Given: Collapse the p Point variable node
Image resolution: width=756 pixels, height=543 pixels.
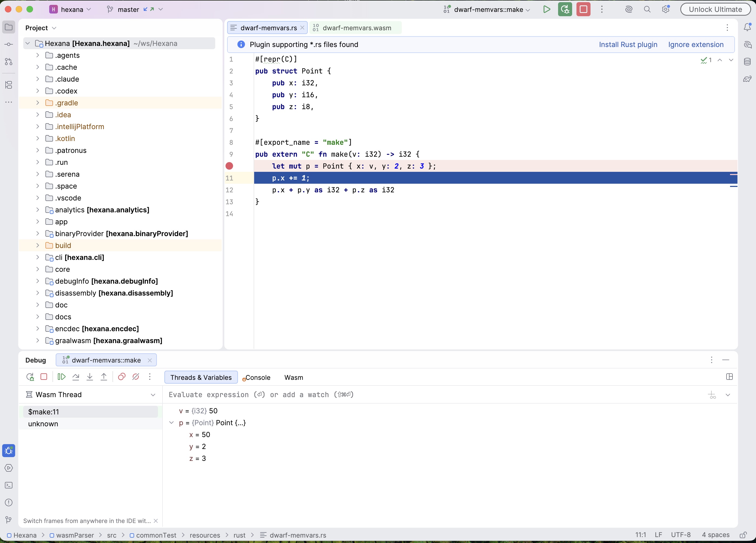Looking at the screenshot, I should tap(171, 423).
